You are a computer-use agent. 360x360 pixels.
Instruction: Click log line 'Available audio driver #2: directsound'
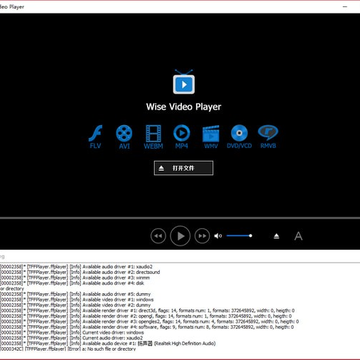click(80, 272)
